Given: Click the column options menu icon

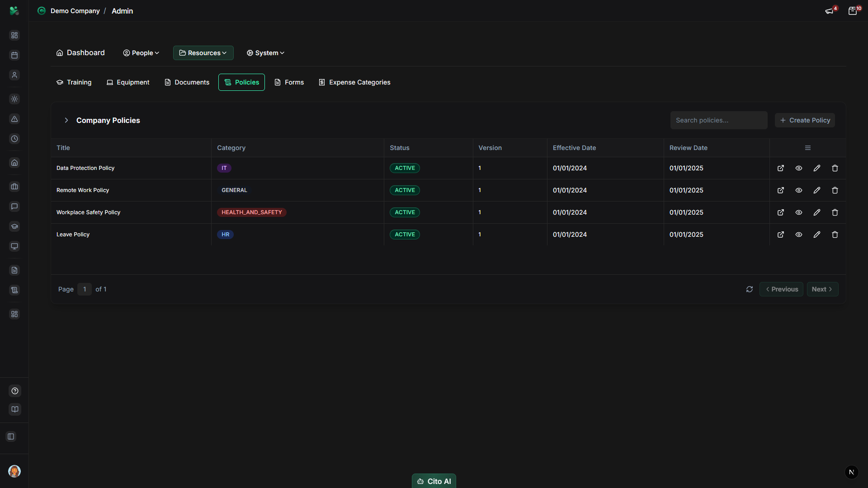Looking at the screenshot, I should tap(808, 148).
